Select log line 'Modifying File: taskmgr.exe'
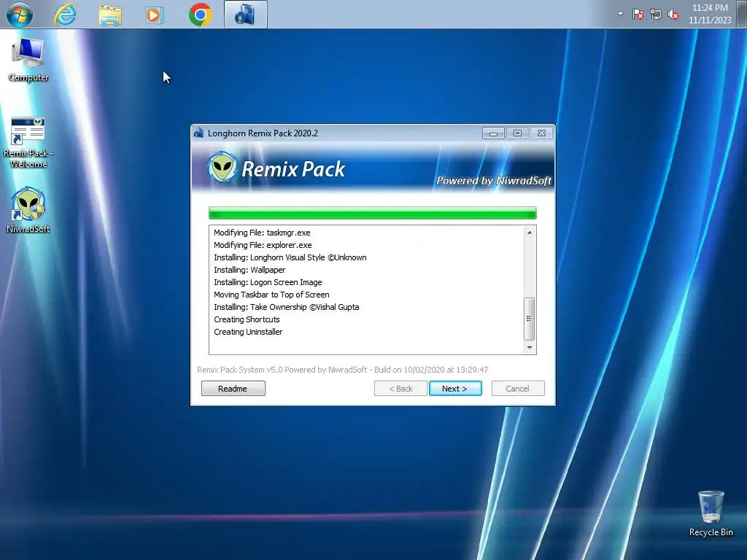The image size is (747, 560). [262, 233]
